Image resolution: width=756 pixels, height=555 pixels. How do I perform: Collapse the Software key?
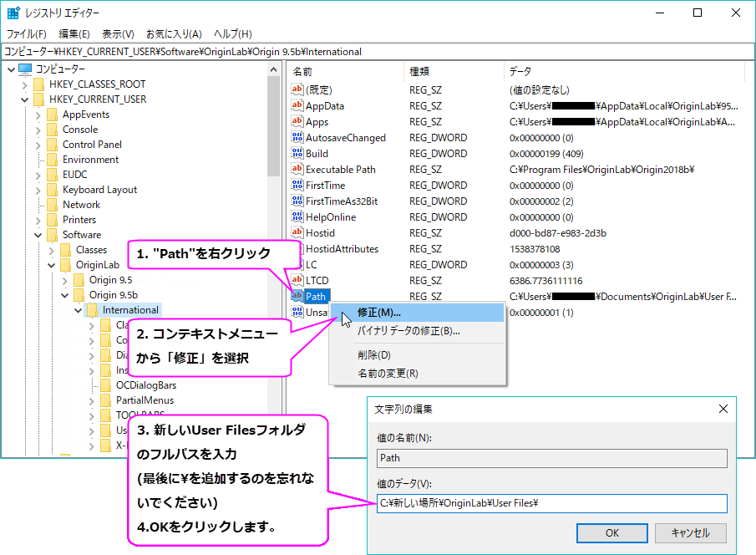[38, 235]
